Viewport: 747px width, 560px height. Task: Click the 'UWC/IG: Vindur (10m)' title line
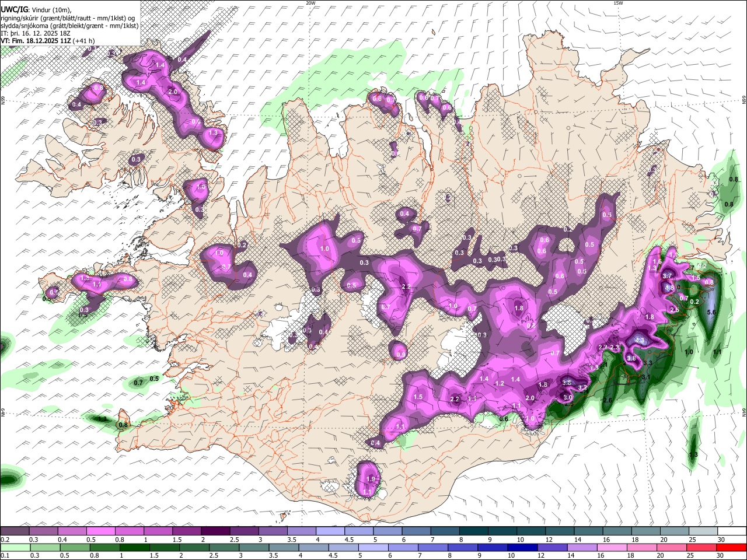pos(36,10)
